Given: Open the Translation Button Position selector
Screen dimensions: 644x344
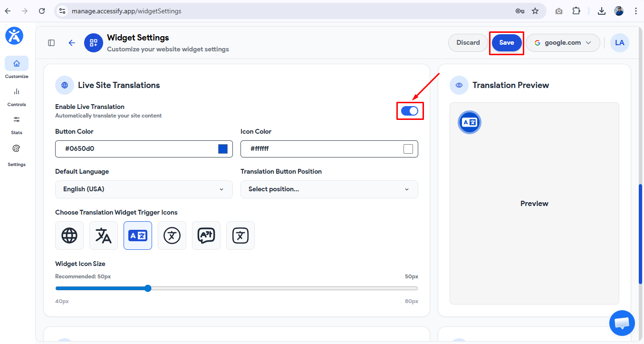Looking at the screenshot, I should point(329,189).
